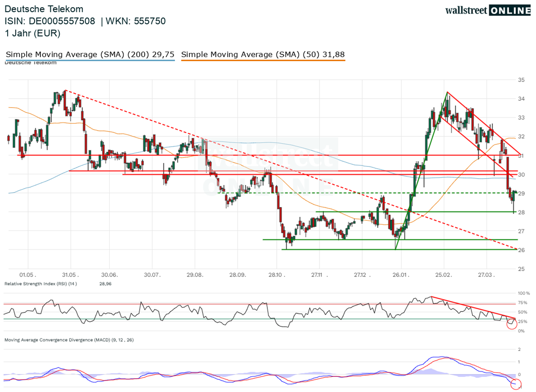Screen dimensions: 536x392
Task: Click the 30.06. date on the time axis
Action: (109, 275)
